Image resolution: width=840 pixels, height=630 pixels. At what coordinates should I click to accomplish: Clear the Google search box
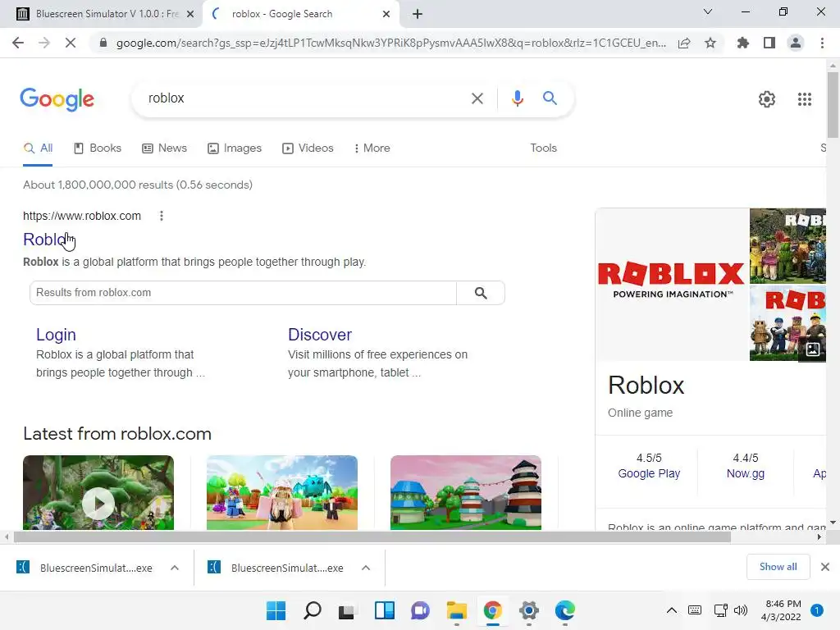477,98
